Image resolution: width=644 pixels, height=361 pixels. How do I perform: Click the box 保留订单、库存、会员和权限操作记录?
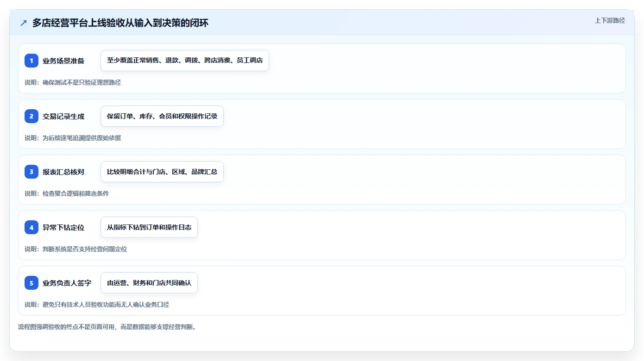coord(162,116)
